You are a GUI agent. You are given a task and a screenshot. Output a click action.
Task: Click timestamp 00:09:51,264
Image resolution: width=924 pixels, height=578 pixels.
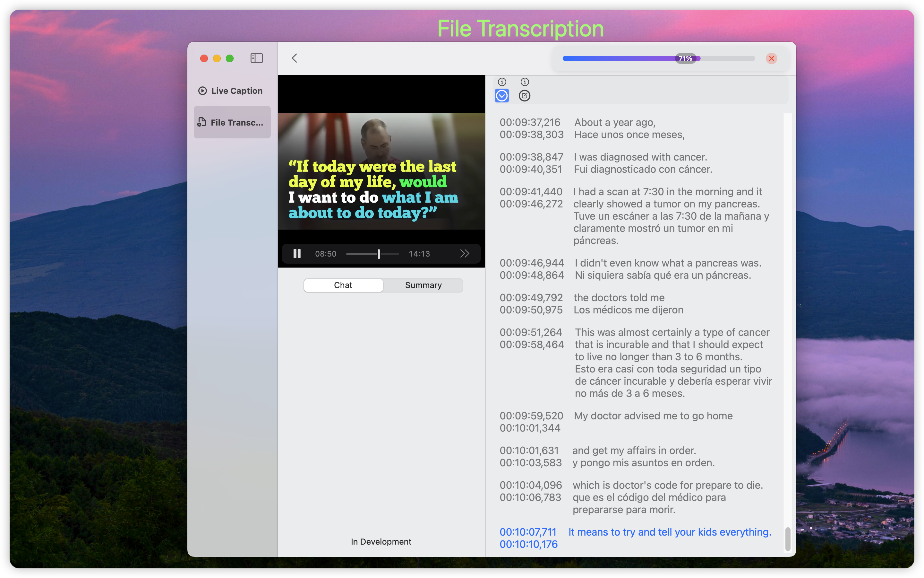(x=531, y=332)
